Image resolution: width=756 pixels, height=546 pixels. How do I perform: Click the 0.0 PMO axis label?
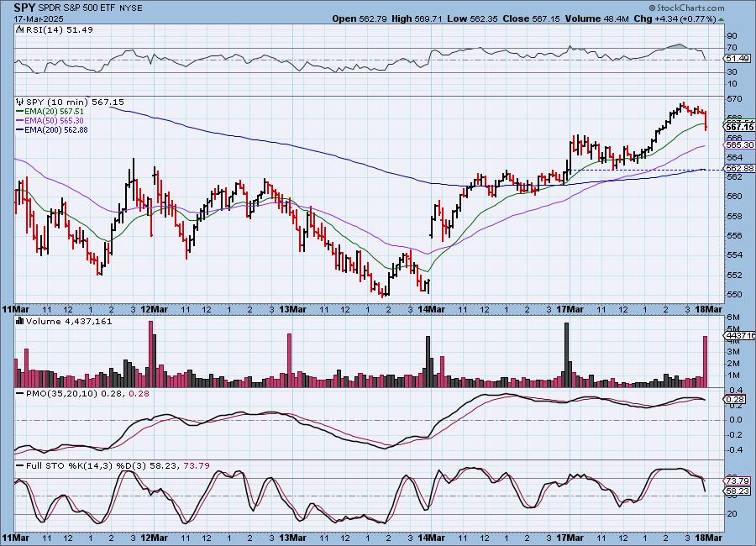(735, 420)
